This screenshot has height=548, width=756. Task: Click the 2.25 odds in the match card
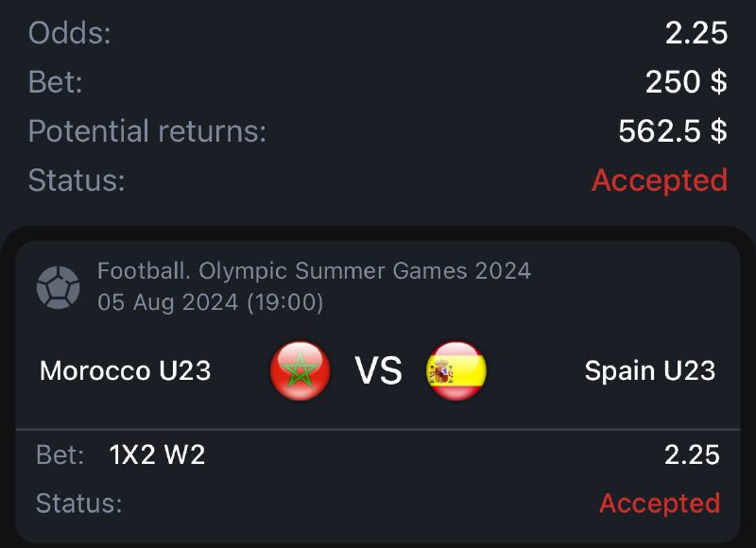pos(692,455)
